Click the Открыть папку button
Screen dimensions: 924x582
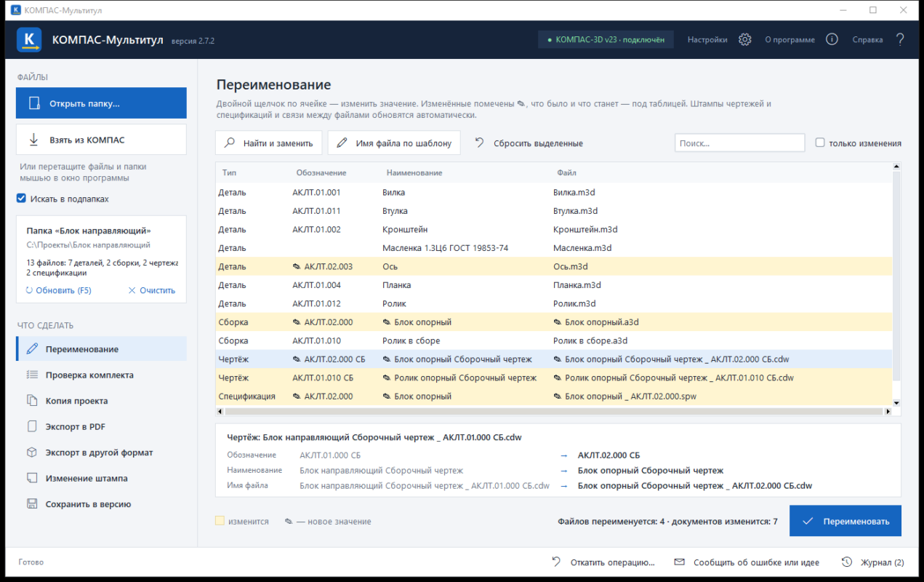[x=101, y=103]
